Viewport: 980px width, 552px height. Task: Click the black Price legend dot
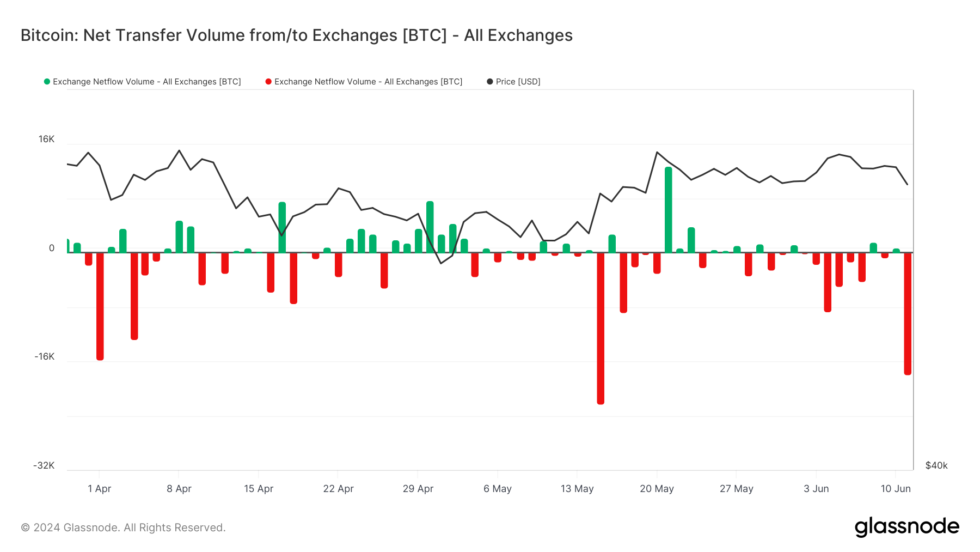point(490,82)
